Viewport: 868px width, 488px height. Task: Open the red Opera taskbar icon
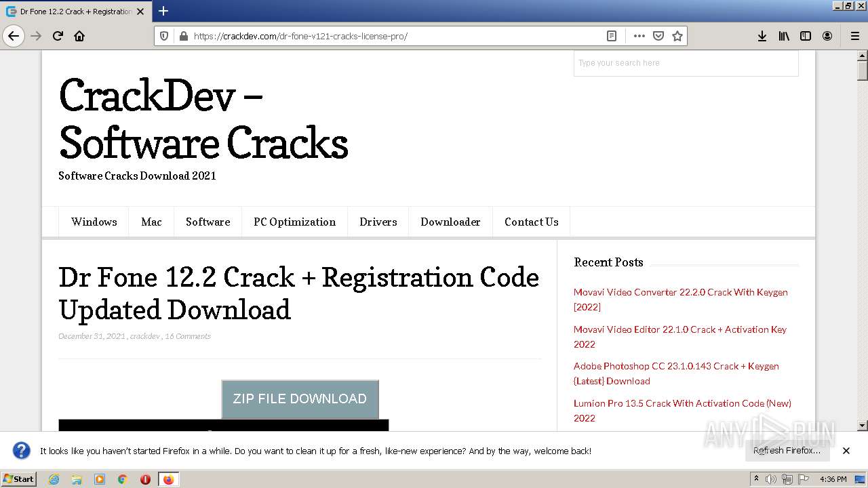(x=145, y=479)
